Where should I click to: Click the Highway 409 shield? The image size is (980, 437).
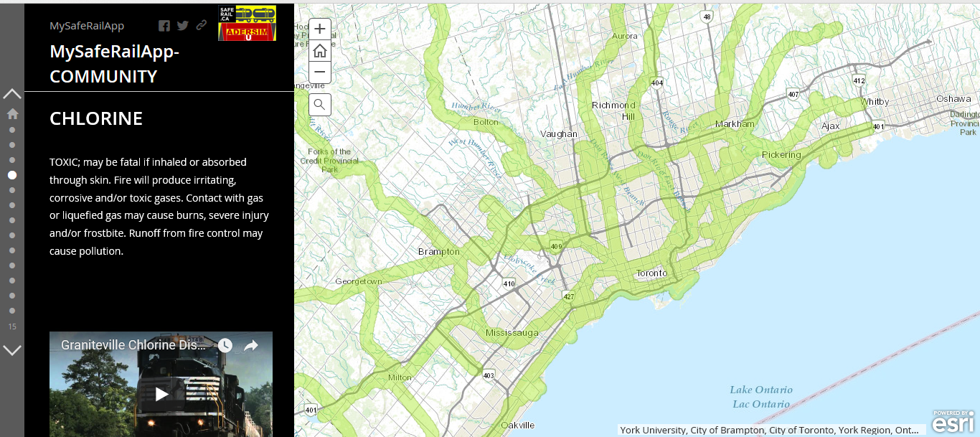557,248
